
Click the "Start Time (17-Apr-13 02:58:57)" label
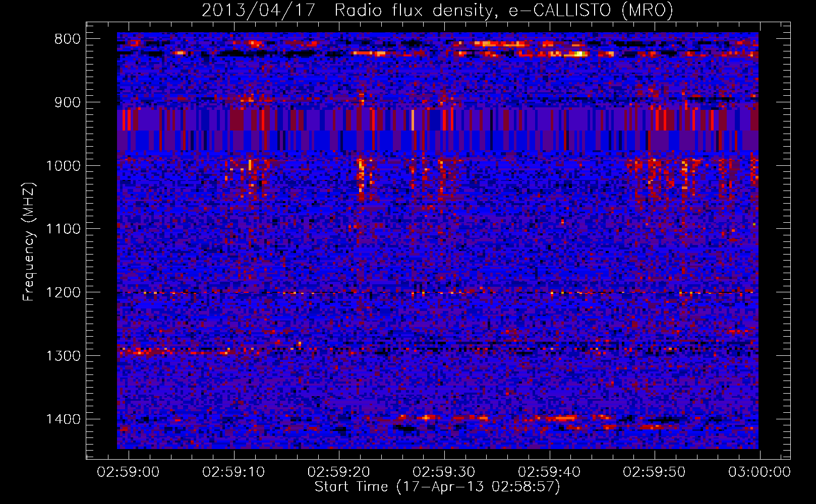pyautogui.click(x=437, y=487)
